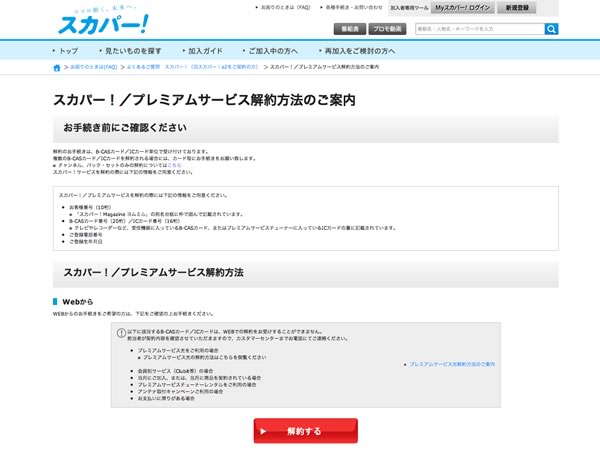This screenshot has width=600, height=450.
Task: Click the home icon in breadcrumb
Action: 57,68
